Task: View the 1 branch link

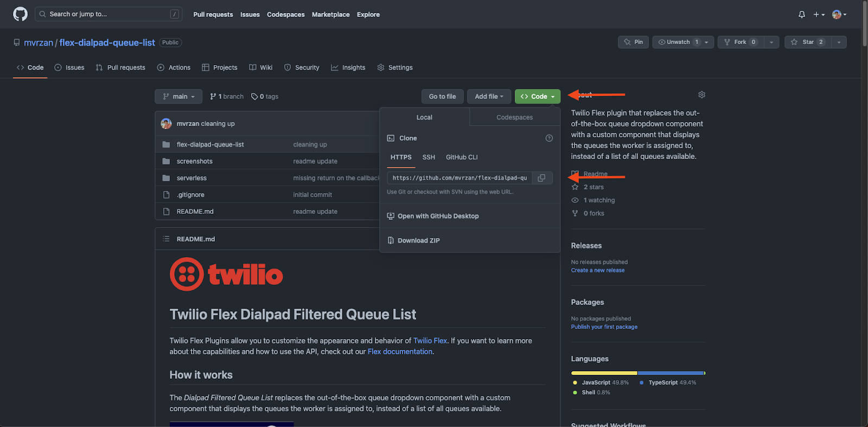Action: [x=227, y=97]
